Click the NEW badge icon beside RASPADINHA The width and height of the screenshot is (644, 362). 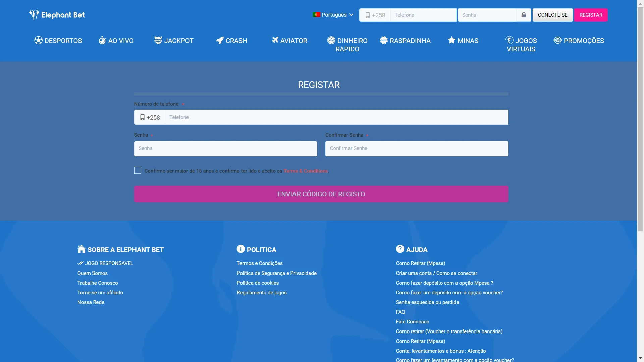tap(384, 40)
